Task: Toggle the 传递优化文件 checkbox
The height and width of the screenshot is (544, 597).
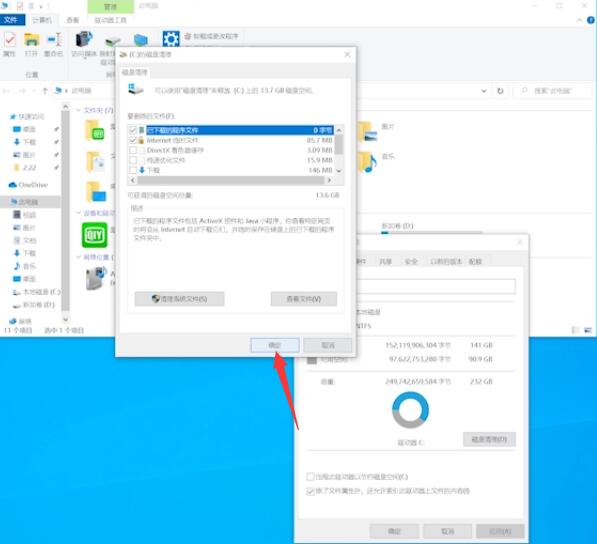Action: pos(133,160)
